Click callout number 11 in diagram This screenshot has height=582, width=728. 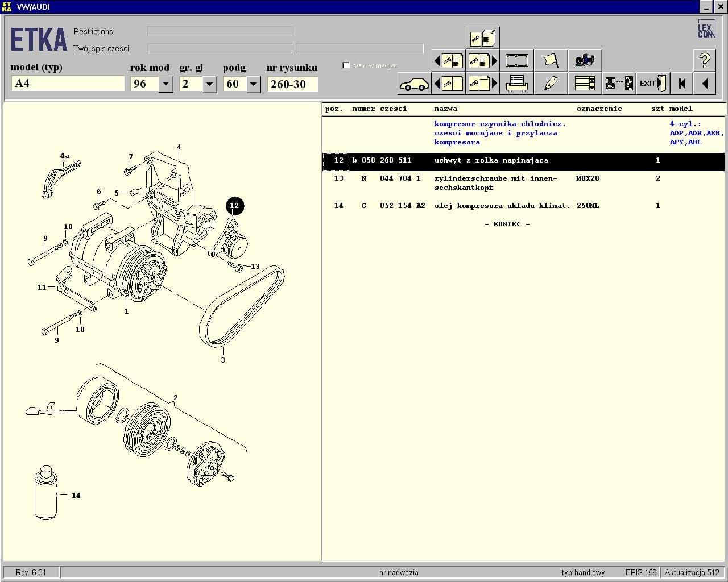(x=42, y=288)
